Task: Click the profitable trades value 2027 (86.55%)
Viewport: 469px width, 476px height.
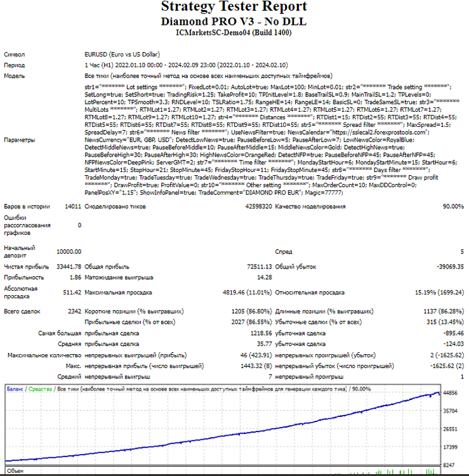Action: 252,322
